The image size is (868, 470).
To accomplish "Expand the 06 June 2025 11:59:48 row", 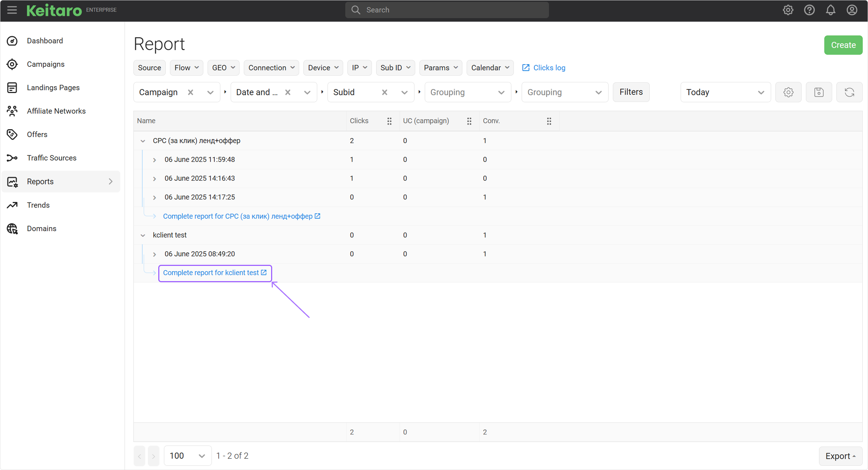I will pos(155,160).
